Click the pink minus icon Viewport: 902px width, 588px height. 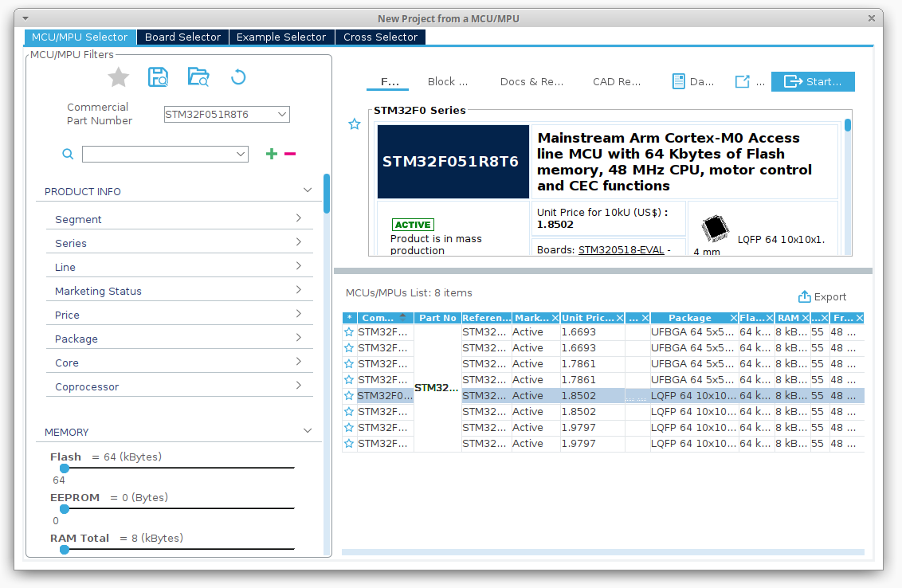(290, 154)
